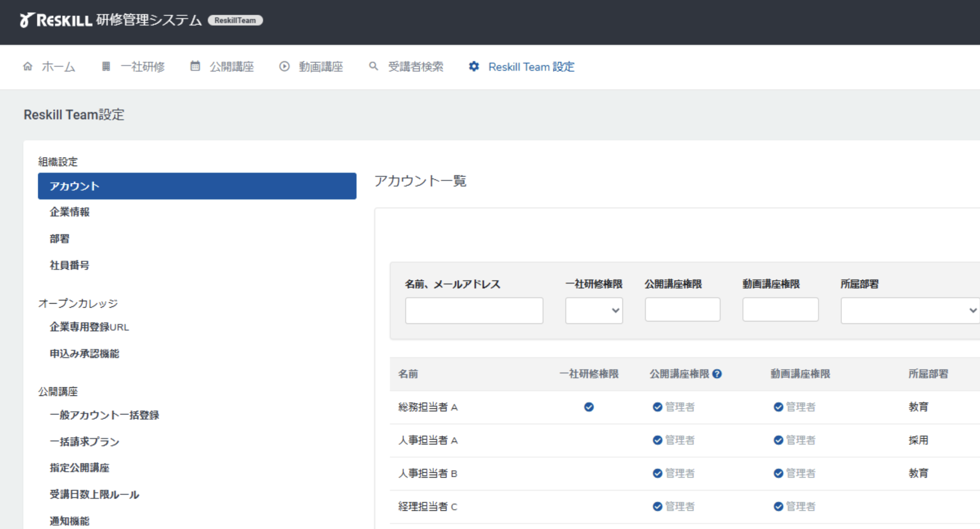980x529 pixels.
Task: Click 人事担当者 B's 公開講座権限 check icon
Action: (x=657, y=474)
